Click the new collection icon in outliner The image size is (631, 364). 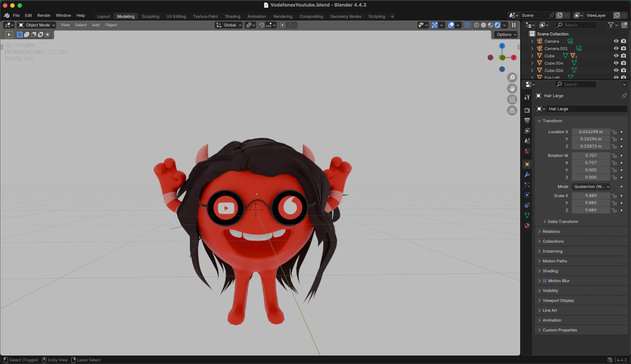[x=624, y=25]
